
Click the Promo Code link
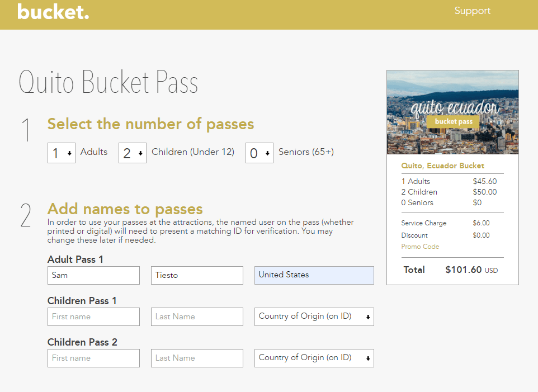420,247
